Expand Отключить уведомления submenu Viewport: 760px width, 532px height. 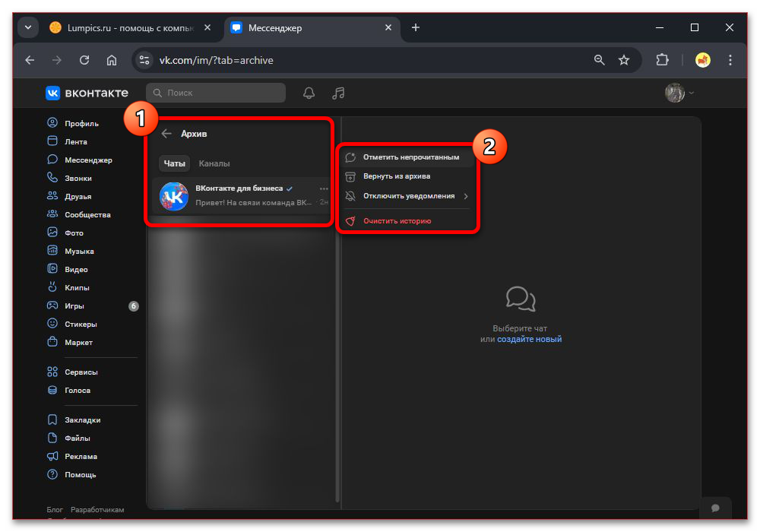[407, 196]
